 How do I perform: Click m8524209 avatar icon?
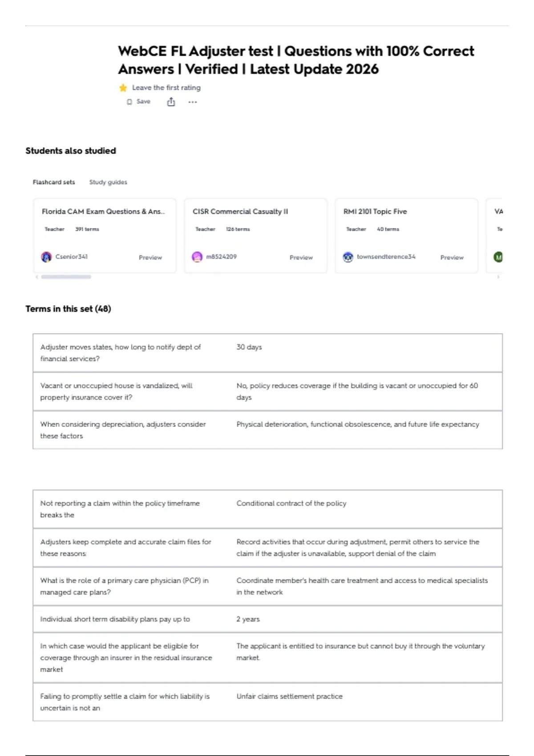click(197, 257)
